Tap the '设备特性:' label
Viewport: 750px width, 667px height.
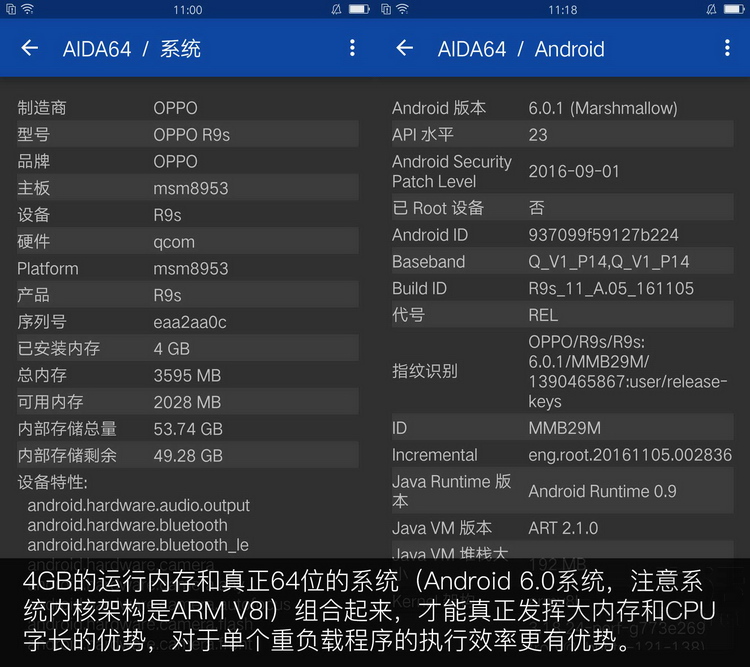coord(53,482)
